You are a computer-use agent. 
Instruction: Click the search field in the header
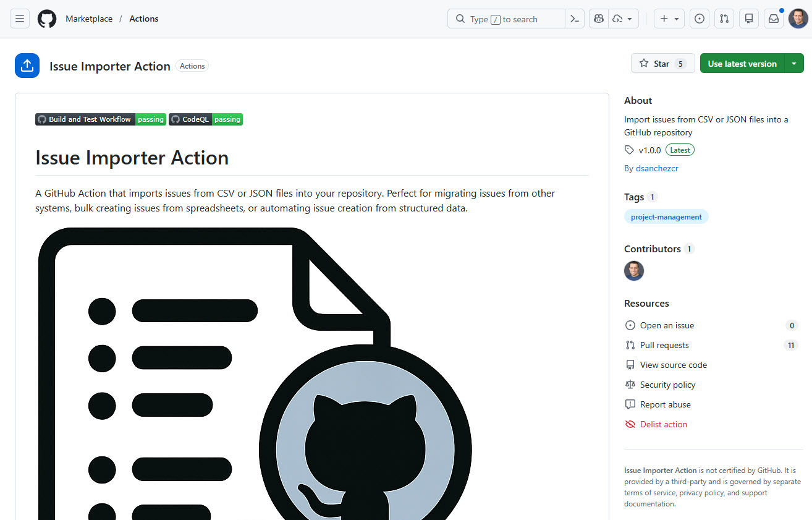tap(507, 19)
